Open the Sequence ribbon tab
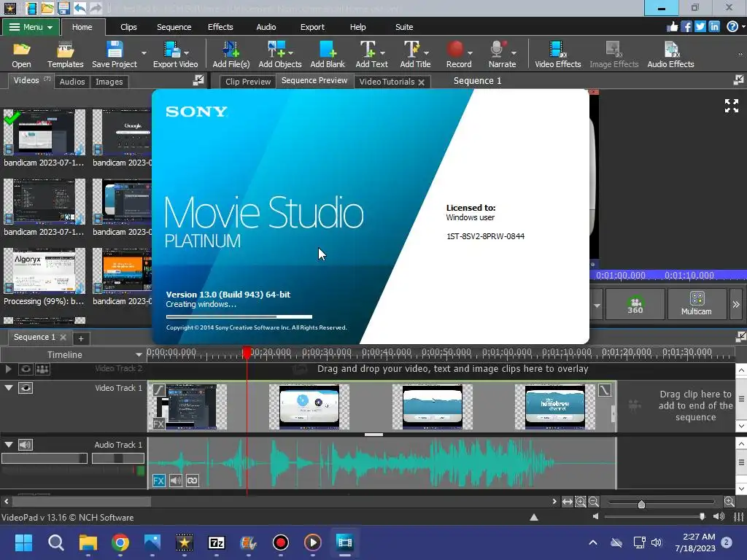This screenshot has height=560, width=747. point(174,27)
